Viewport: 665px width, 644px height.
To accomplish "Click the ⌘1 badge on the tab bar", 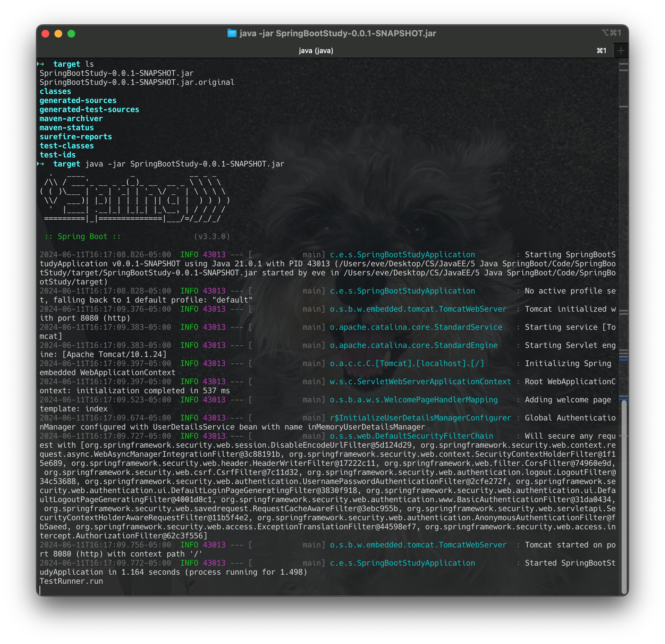I will (x=601, y=50).
